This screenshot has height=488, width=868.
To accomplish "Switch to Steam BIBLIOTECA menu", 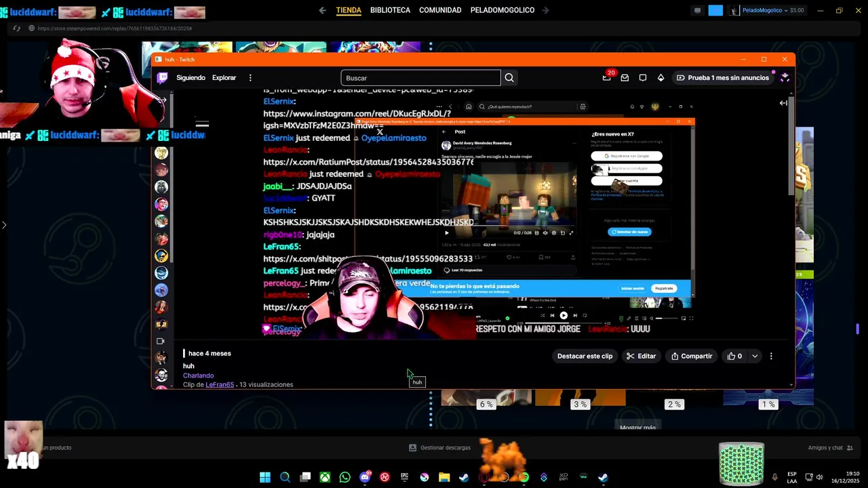I will tap(390, 10).
